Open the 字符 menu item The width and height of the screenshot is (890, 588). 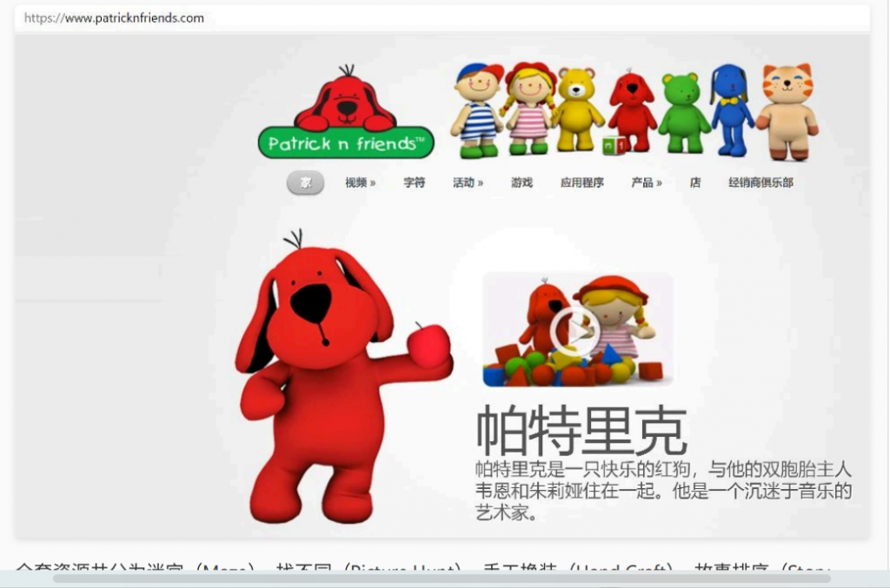click(x=414, y=182)
